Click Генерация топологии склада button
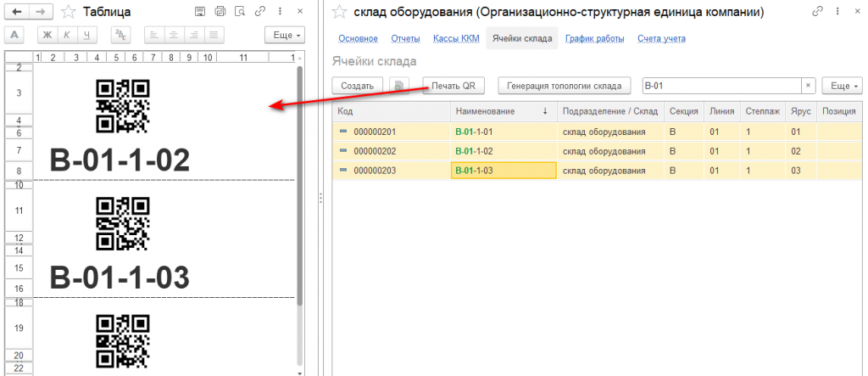 564,86
